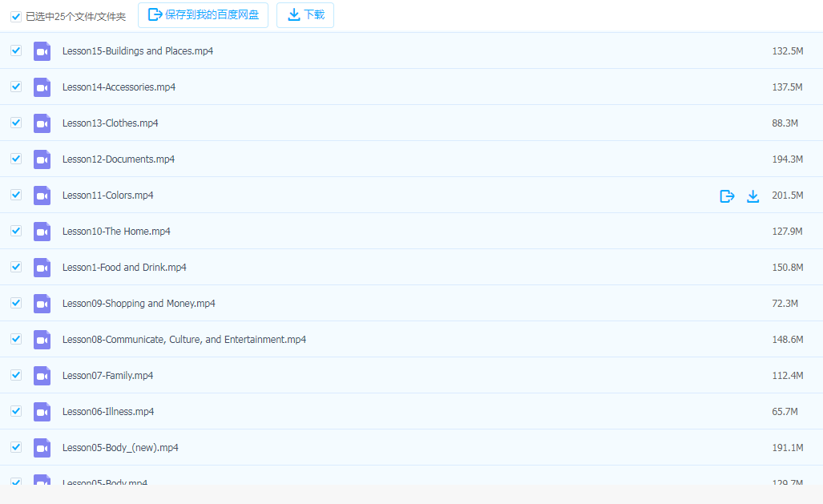Open Lesson06-Illness.mp4 file name link
This screenshot has height=504, width=823.
click(x=108, y=412)
